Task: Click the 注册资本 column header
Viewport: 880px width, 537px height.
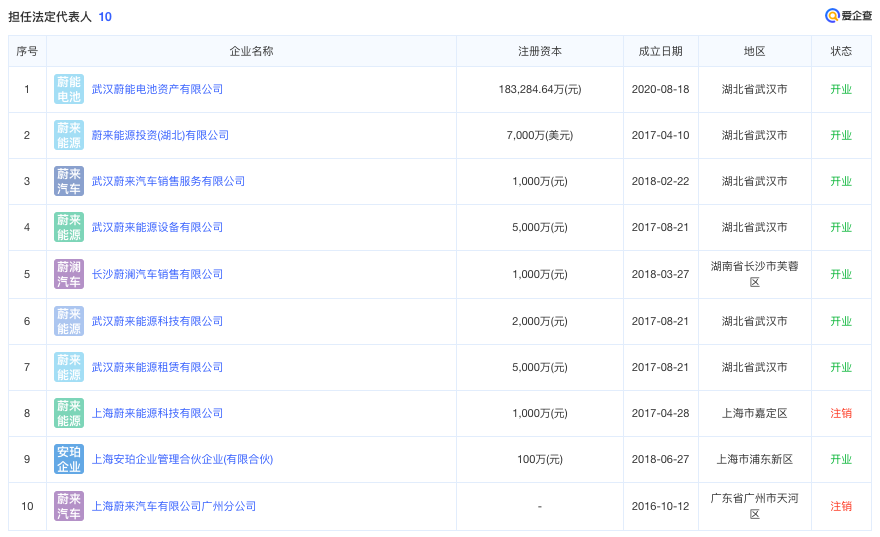Action: 540,51
